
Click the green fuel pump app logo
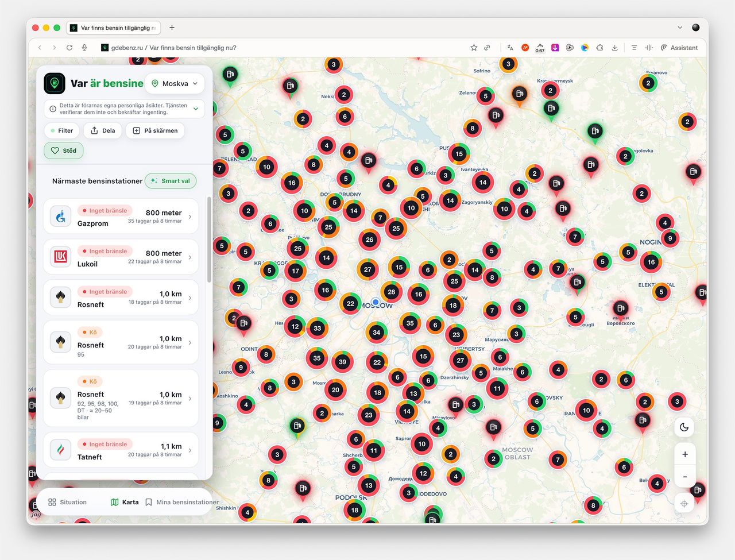55,83
